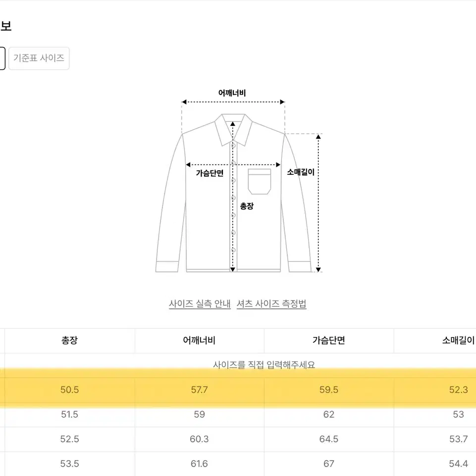The height and width of the screenshot is (476, 476).
Task: Select highlighted row value 50.5
Action: click(x=69, y=390)
